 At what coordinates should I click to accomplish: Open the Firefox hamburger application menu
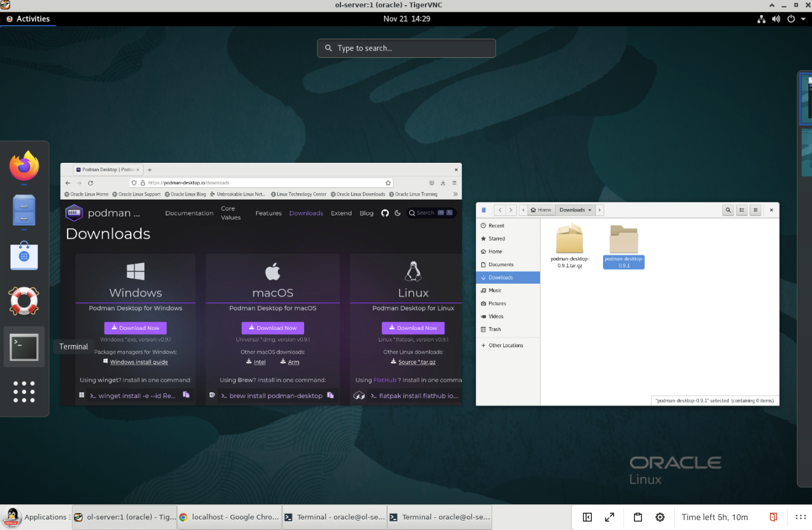click(x=454, y=183)
